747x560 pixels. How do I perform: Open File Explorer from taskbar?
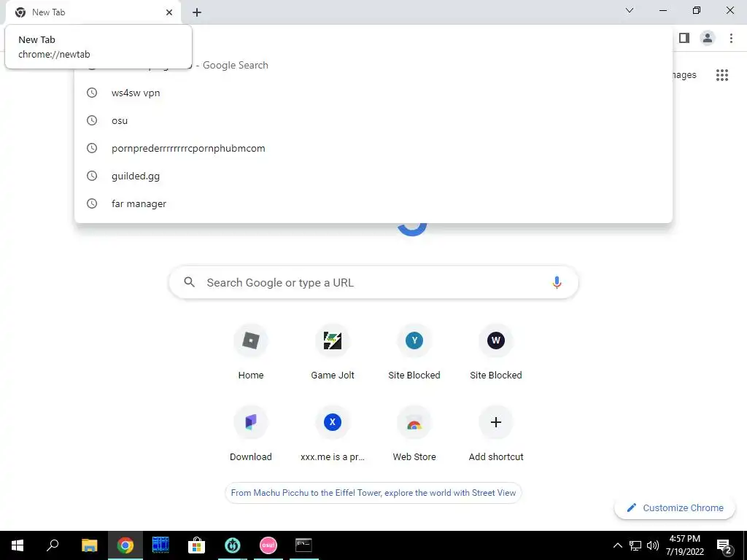[89, 545]
